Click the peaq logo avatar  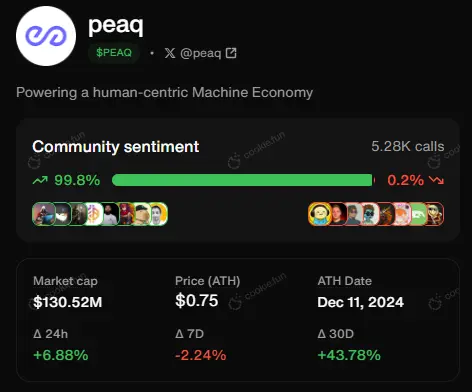click(x=46, y=36)
